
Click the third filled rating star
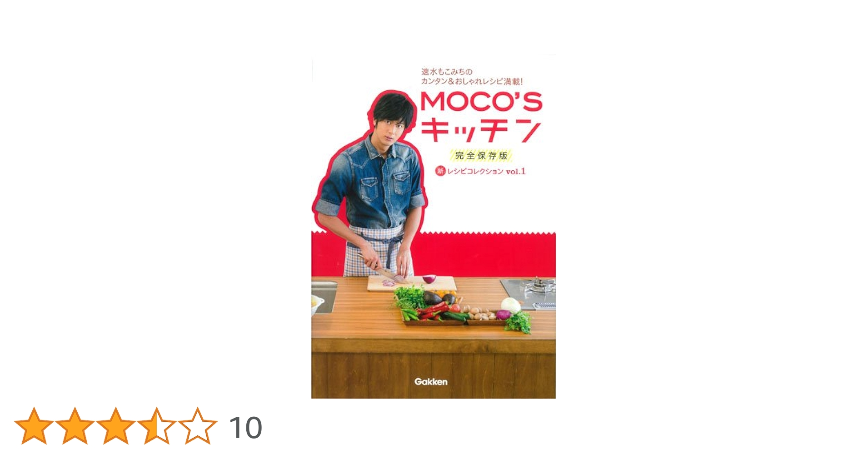pyautogui.click(x=116, y=426)
